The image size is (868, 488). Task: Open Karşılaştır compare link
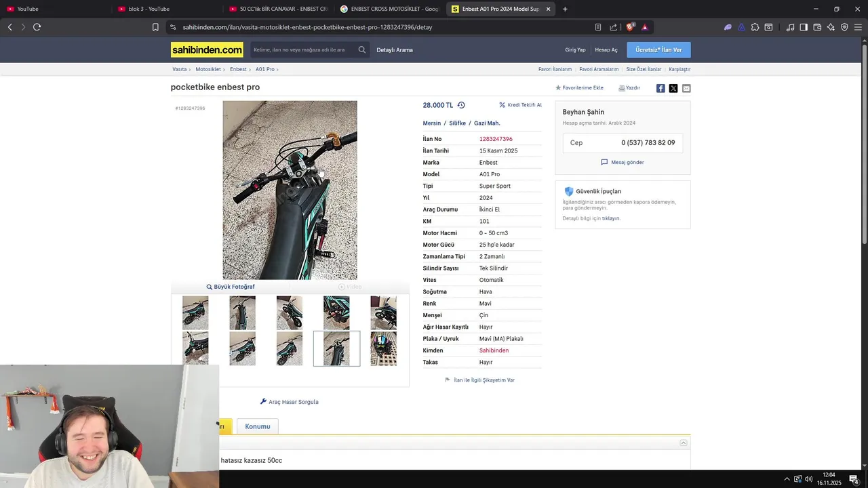click(x=679, y=69)
